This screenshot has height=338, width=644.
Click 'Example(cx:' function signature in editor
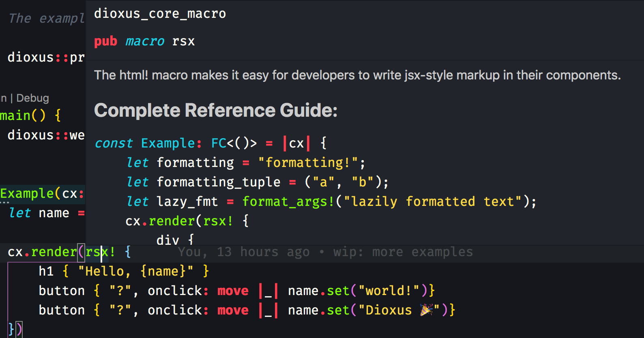click(x=42, y=193)
